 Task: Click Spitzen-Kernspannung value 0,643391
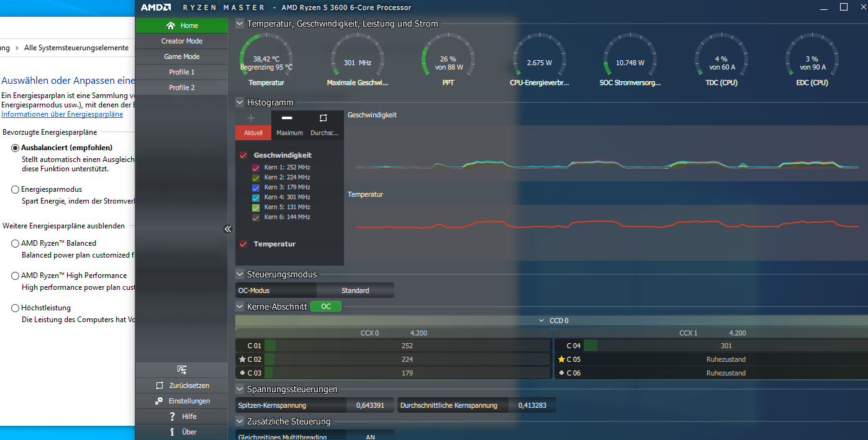click(x=370, y=405)
